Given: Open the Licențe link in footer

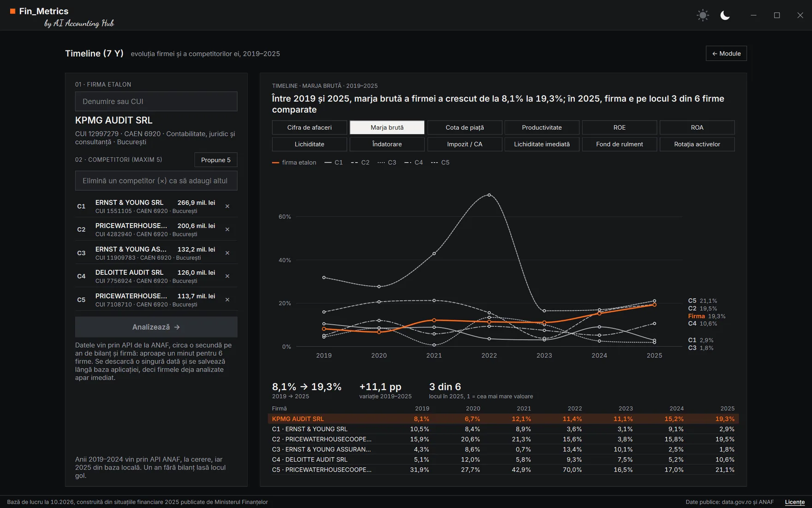Looking at the screenshot, I should [794, 502].
